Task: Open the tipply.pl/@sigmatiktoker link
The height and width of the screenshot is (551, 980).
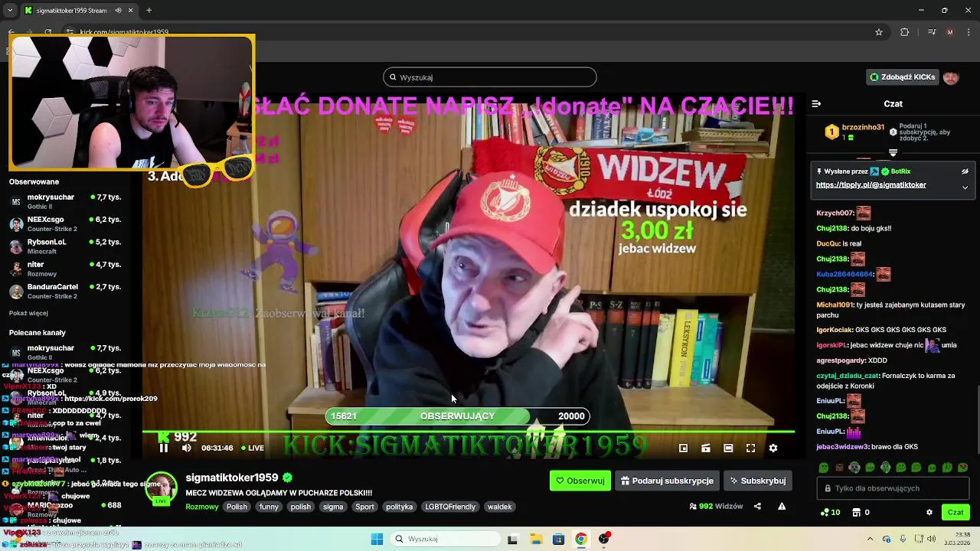Action: click(x=871, y=185)
